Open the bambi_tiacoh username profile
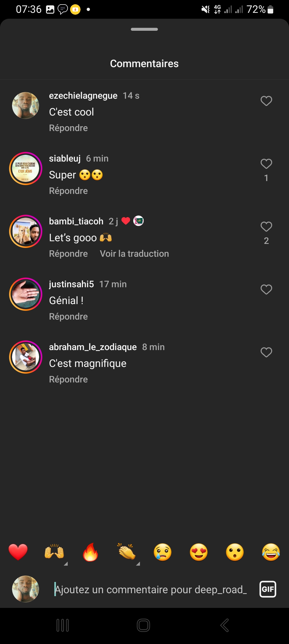Viewport: 289px width, 644px height. pyautogui.click(x=76, y=221)
